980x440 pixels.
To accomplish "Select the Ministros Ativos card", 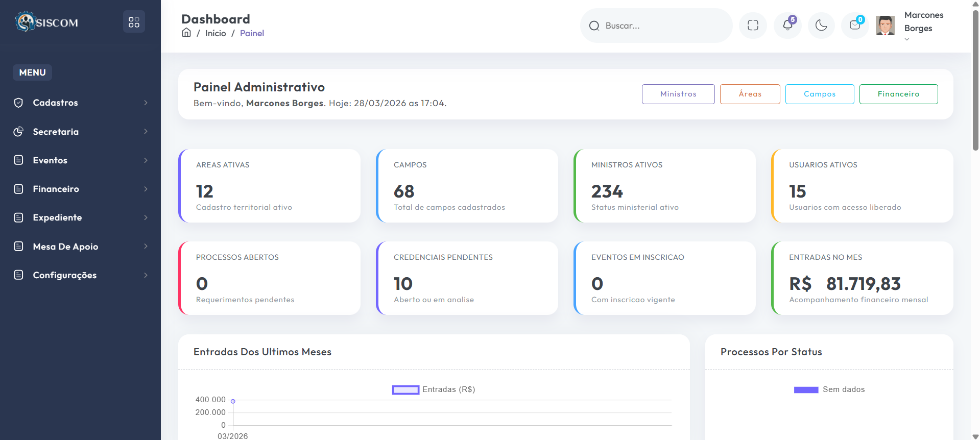I will point(664,186).
